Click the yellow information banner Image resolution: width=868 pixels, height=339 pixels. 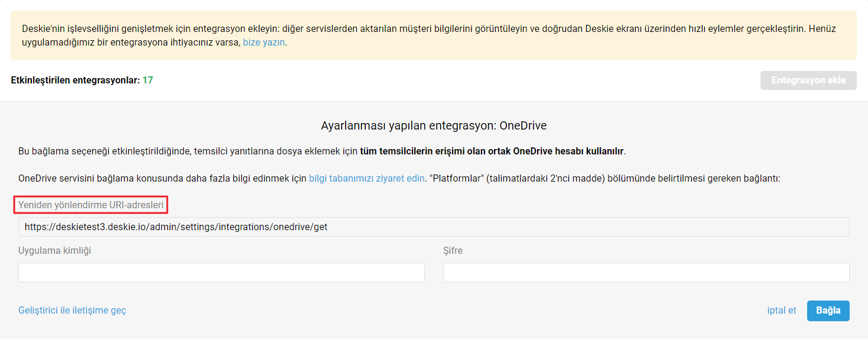point(434,35)
